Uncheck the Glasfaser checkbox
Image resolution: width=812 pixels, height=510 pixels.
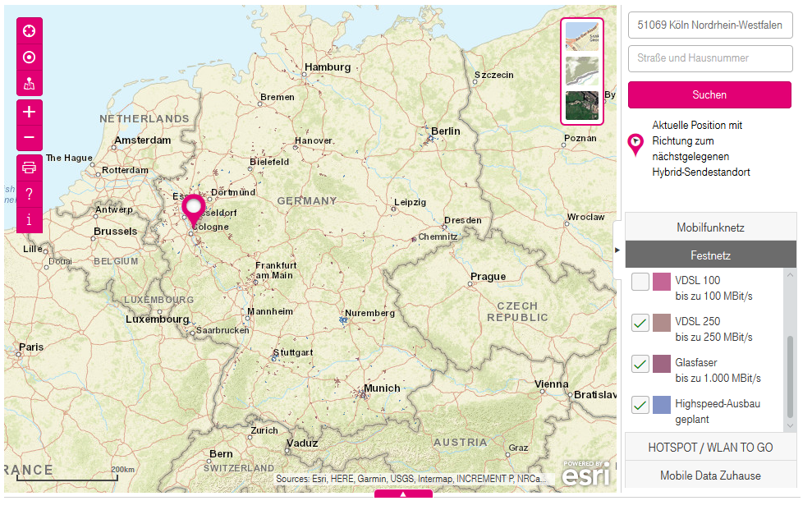pyautogui.click(x=640, y=364)
